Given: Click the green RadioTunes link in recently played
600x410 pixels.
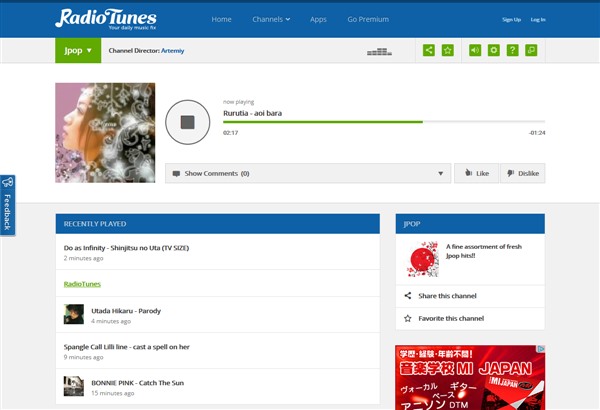Looking at the screenshot, I should pos(82,284).
